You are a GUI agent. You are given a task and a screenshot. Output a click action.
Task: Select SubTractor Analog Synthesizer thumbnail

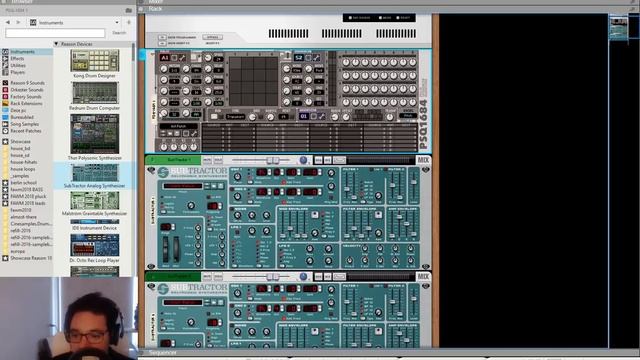click(95, 173)
